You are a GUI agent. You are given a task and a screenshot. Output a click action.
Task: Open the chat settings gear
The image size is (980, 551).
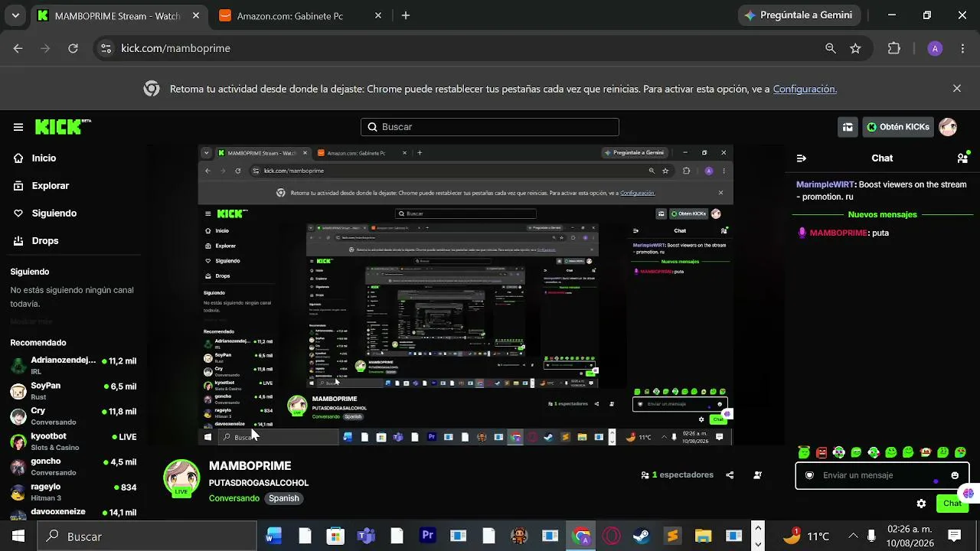pos(921,504)
